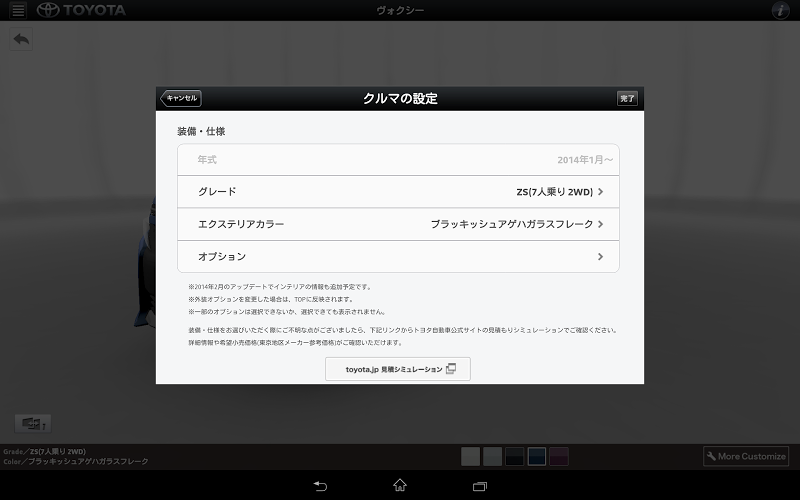Open the グレード row
Image resolution: width=800 pixels, height=500 pixels.
tap(398, 192)
